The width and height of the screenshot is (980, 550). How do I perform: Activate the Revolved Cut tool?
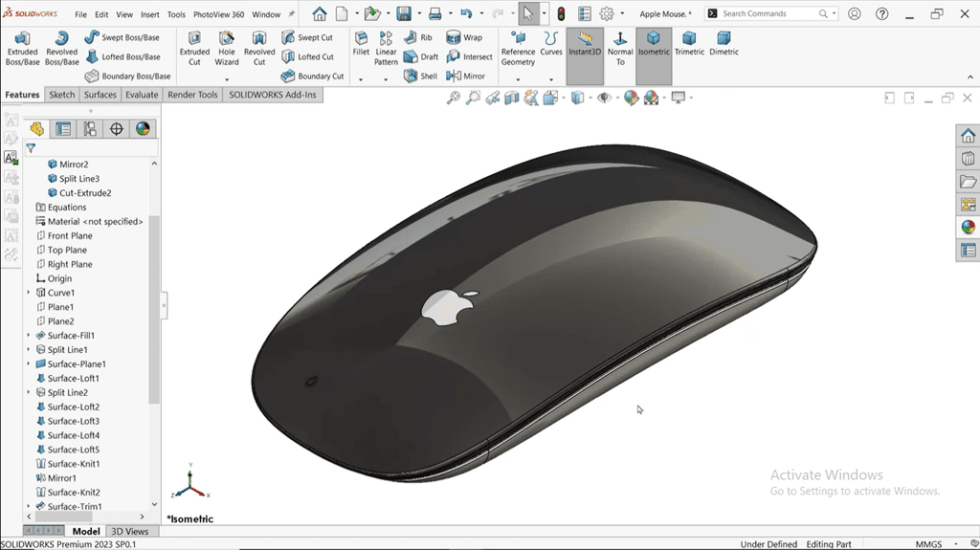click(x=258, y=48)
